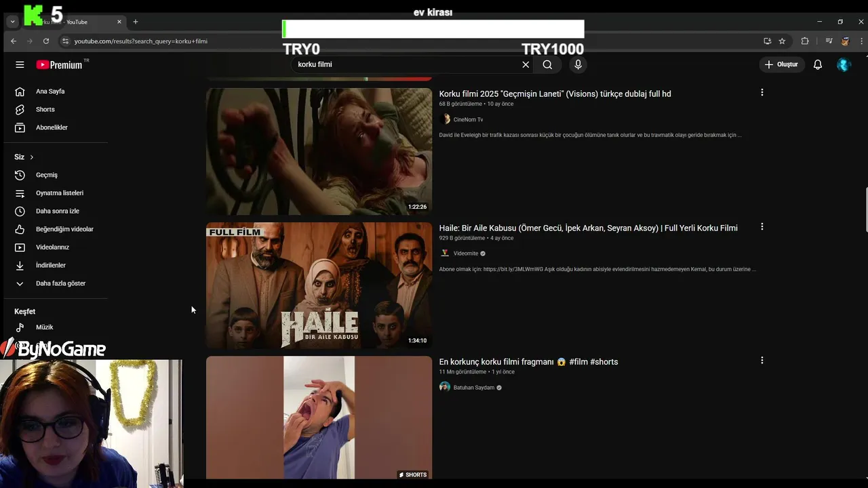The width and height of the screenshot is (868, 488).
Task: Click the magnifier search button
Action: pyautogui.click(x=547, y=64)
